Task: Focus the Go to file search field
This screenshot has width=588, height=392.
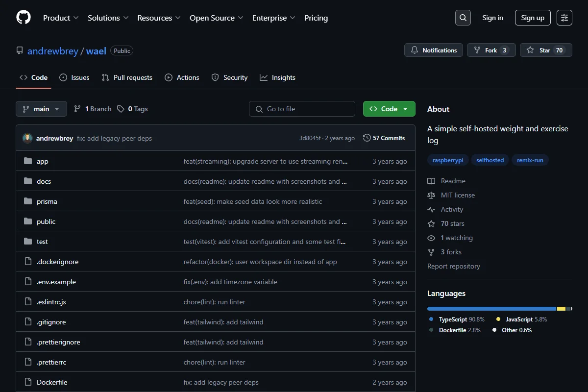Action: pos(302,109)
